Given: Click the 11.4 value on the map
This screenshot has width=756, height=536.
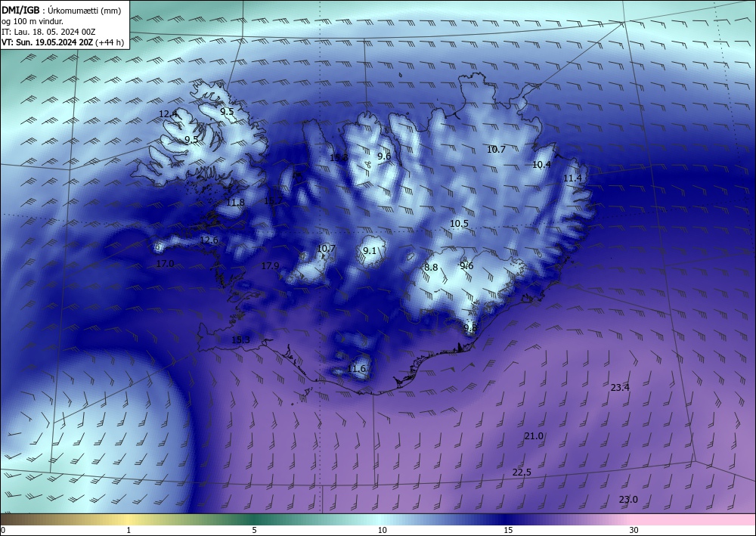Looking at the screenshot, I should 572,178.
